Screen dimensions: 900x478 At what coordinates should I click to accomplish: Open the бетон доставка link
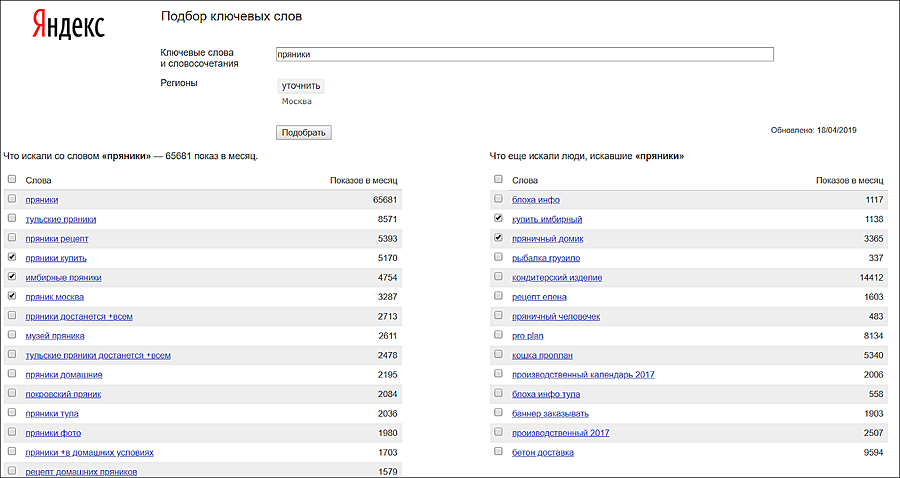[543, 452]
